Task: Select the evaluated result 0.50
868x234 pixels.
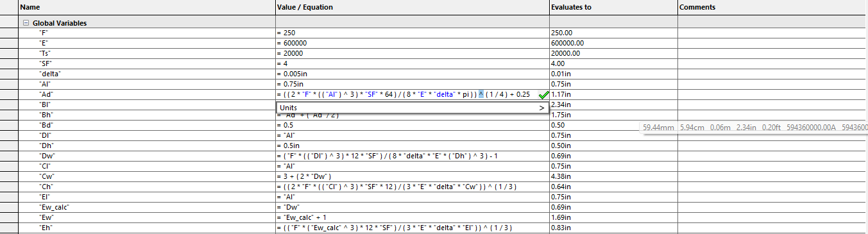Action: coord(613,125)
